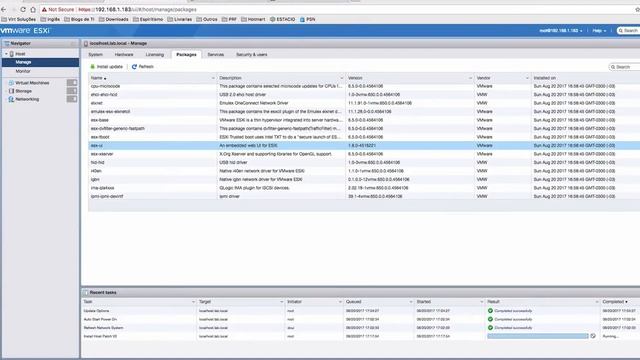Open the Version column dropdown arrow
Screen dimensions: 640x360
click(x=470, y=78)
